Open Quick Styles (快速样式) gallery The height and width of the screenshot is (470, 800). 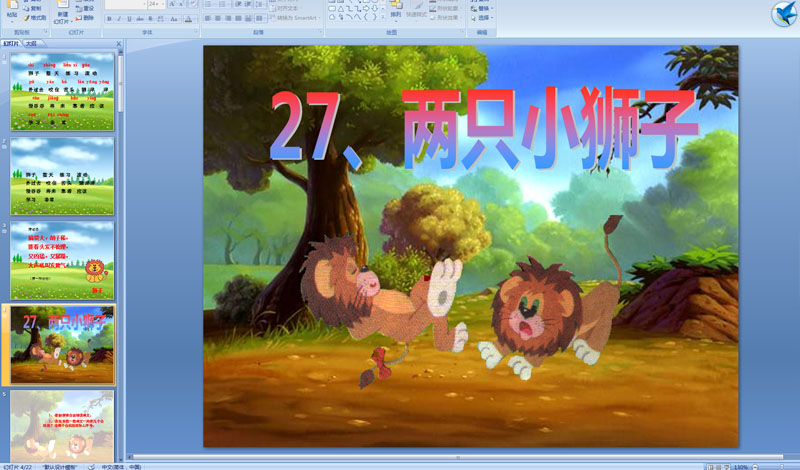tap(416, 10)
